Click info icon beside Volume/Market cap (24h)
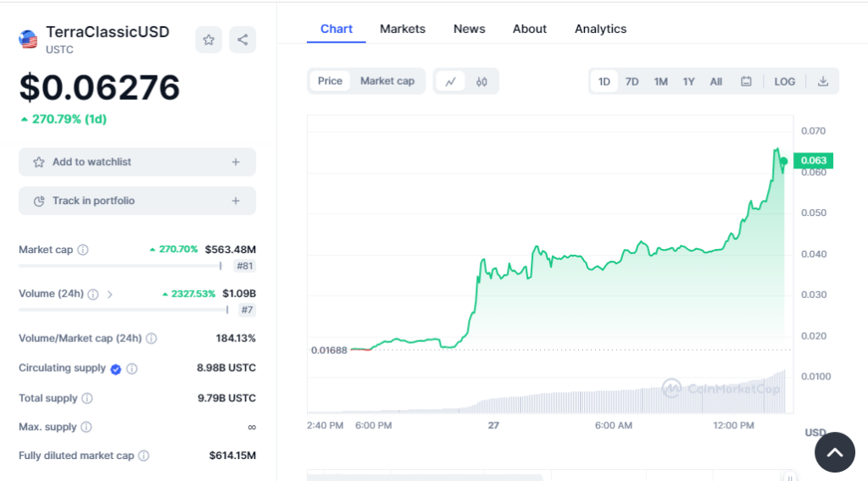The height and width of the screenshot is (481, 868). click(x=151, y=339)
